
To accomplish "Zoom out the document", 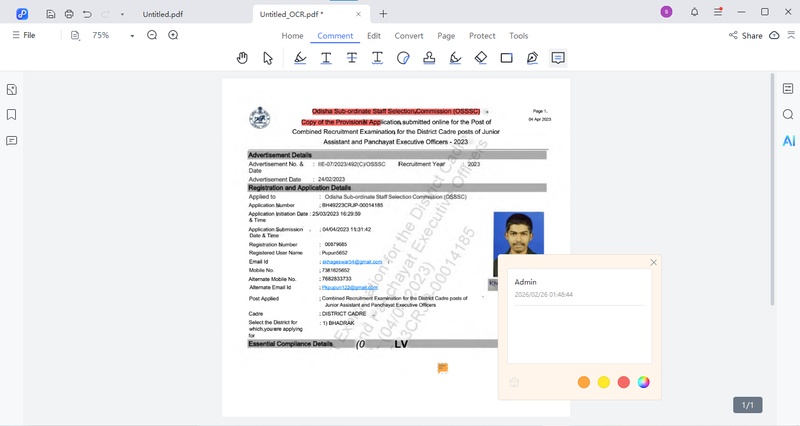I will 152,35.
